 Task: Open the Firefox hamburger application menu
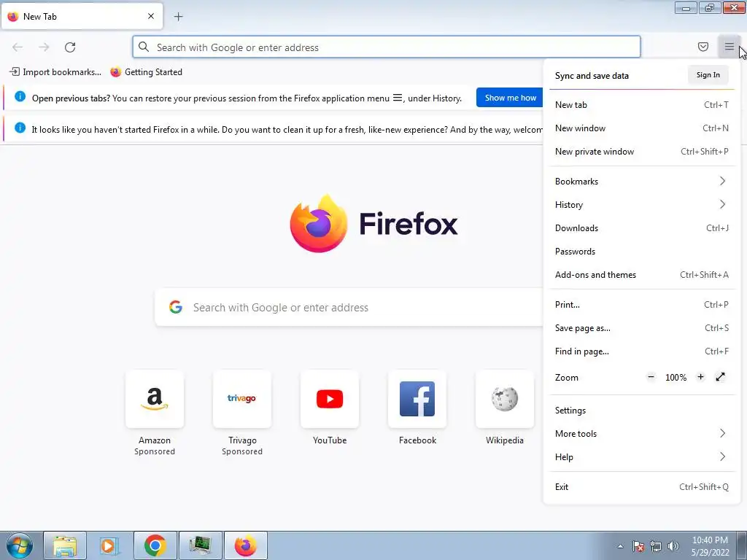729,47
